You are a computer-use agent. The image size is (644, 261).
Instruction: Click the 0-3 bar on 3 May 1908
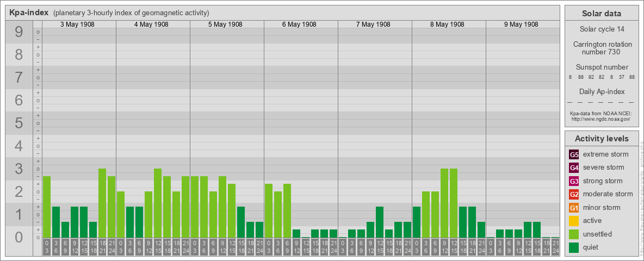click(x=47, y=207)
